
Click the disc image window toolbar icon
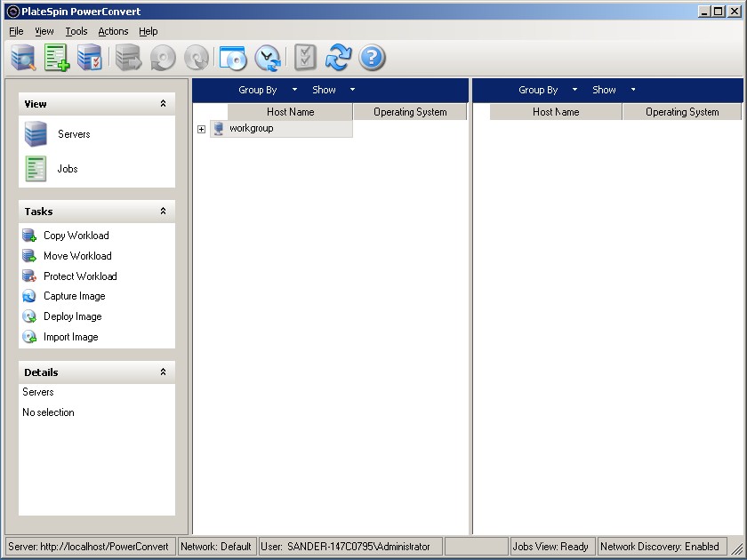[232, 58]
